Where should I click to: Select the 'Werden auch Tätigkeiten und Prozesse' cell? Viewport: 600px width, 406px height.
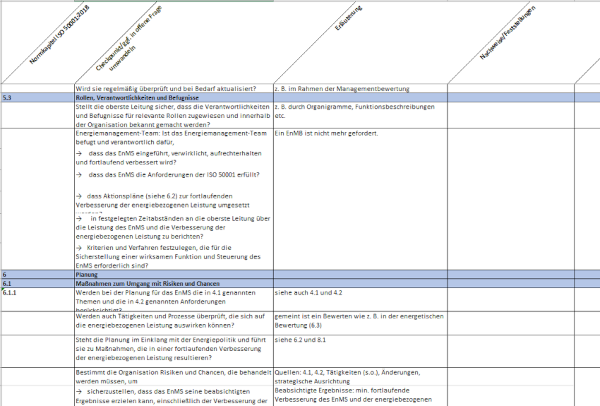point(172,322)
